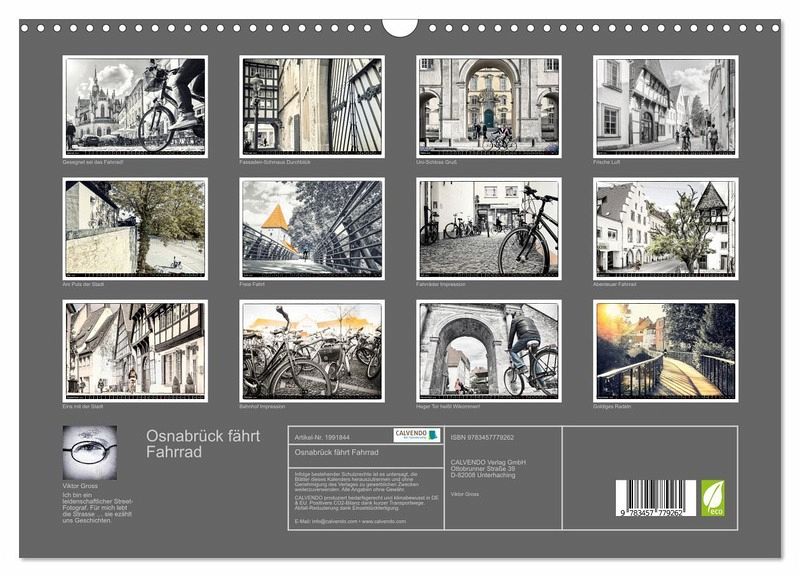800x577 pixels.
Task: Open the 'Gesegnet sei das Fahrrad!' photo
Action: pos(135,105)
